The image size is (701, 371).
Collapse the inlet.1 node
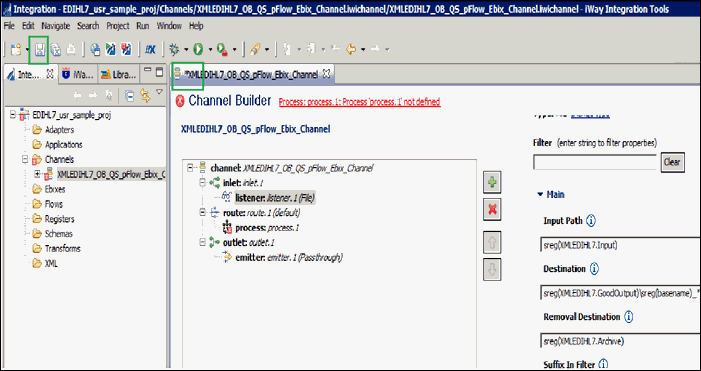pyautogui.click(x=203, y=183)
